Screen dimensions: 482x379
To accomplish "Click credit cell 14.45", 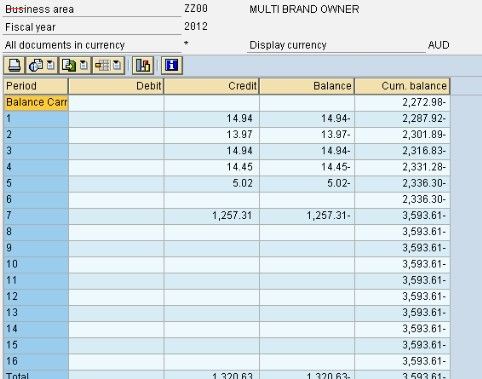I will [x=212, y=167].
